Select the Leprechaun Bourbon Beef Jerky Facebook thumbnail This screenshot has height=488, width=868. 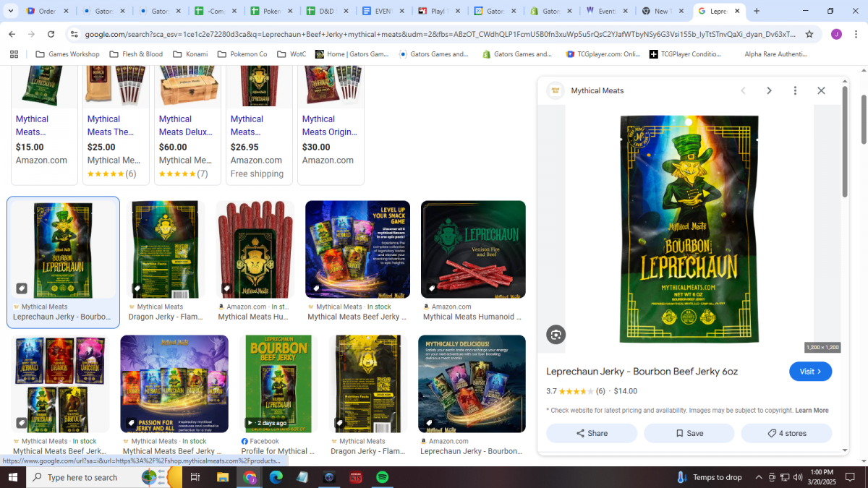click(278, 383)
